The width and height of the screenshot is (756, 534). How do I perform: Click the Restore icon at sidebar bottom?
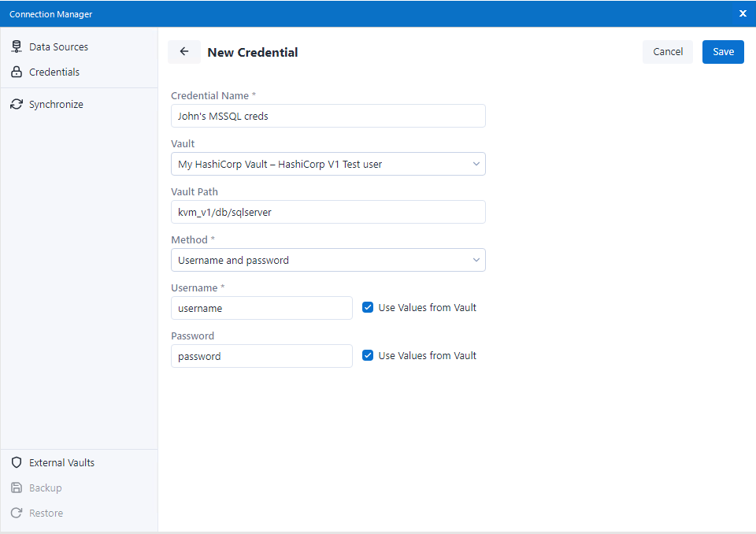point(17,513)
